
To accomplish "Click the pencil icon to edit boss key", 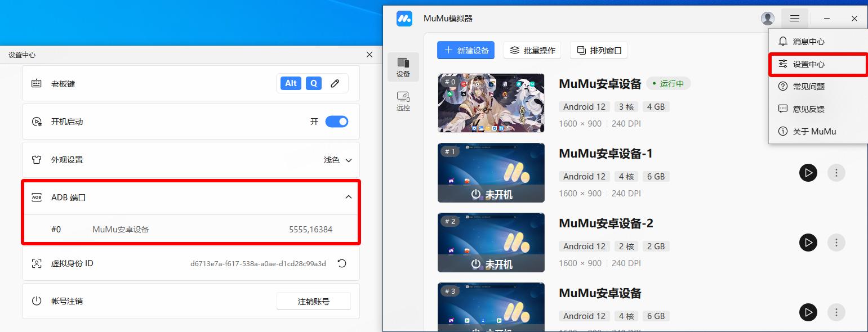I will 335,83.
